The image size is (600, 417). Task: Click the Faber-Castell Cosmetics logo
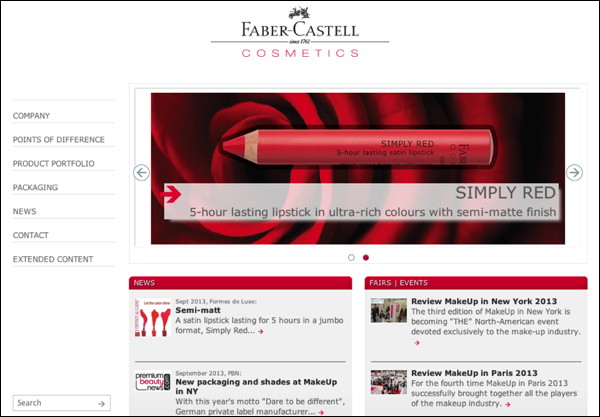coord(300,32)
